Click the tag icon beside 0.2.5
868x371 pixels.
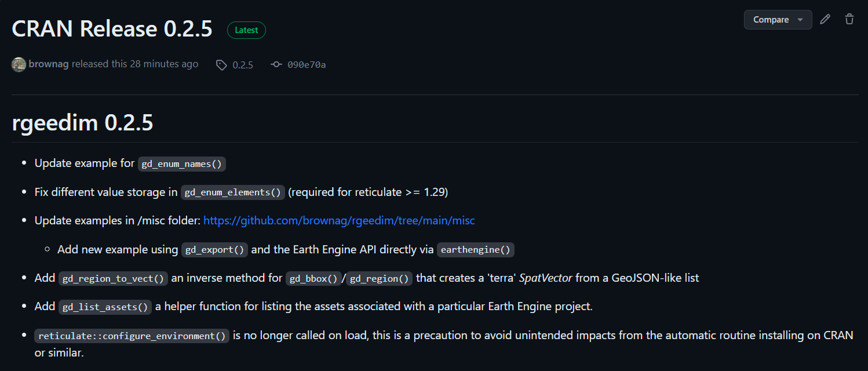point(221,65)
